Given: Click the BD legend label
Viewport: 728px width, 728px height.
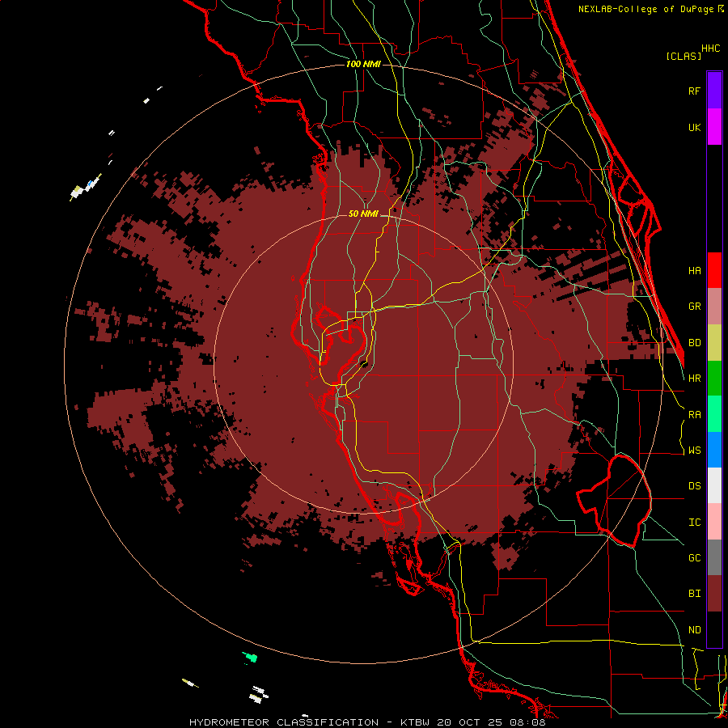Looking at the screenshot, I should (695, 343).
